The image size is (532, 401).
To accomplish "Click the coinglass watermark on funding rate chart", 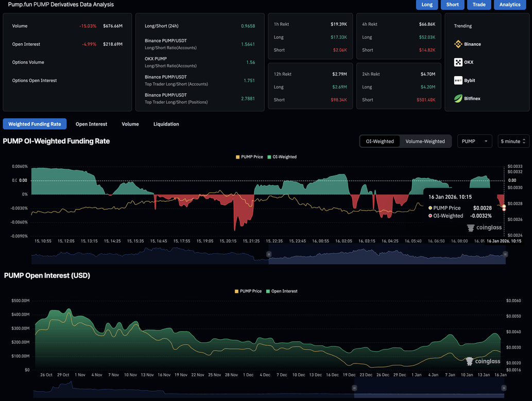I will point(484,227).
